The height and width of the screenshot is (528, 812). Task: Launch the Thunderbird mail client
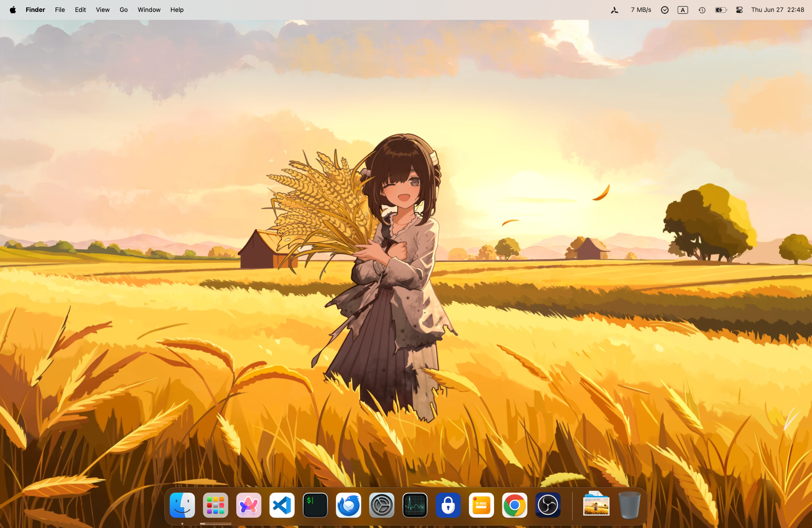click(x=348, y=505)
